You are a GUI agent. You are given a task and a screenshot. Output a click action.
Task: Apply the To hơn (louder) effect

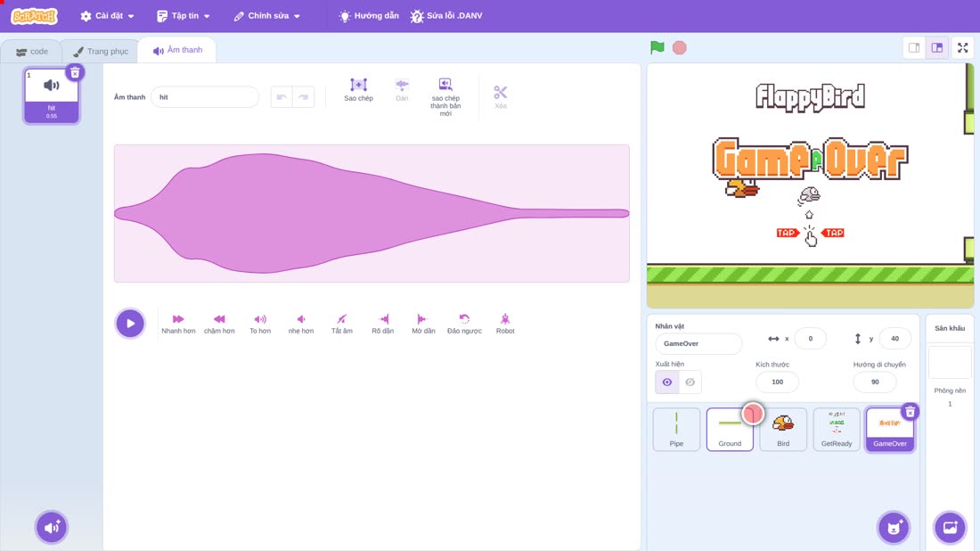260,324
